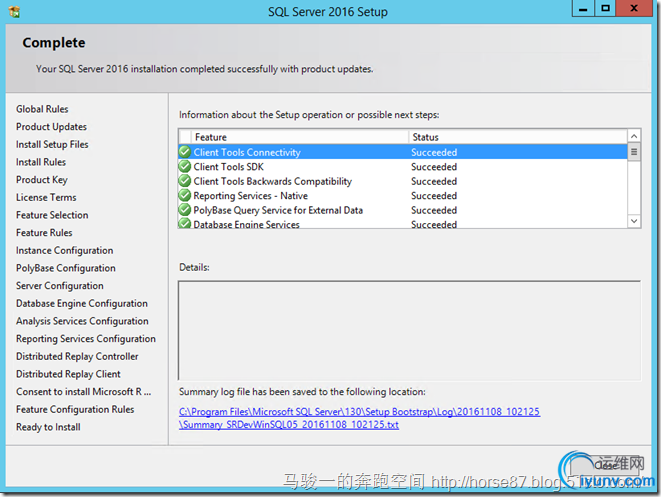Click the Install Rules step

tap(41, 162)
